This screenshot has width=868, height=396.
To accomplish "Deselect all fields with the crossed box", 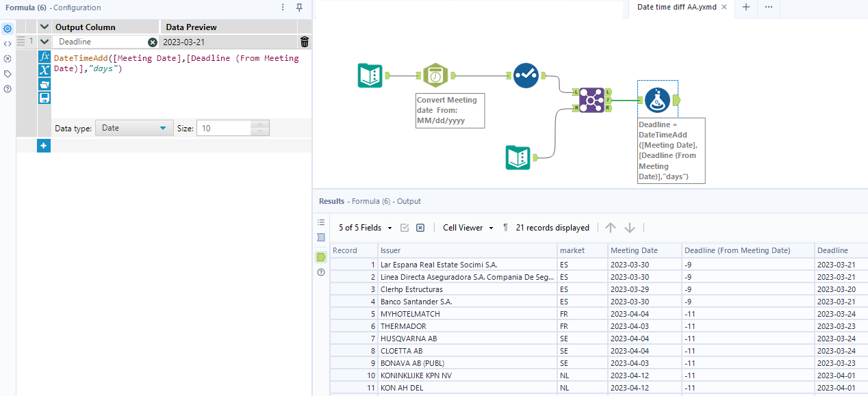I will [x=420, y=228].
